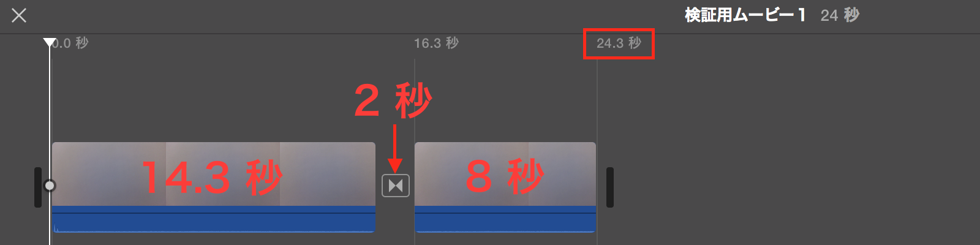Image resolution: width=980 pixels, height=245 pixels.
Task: Click the rightmost thumbnail frame of the second clip
Action: 562,174
